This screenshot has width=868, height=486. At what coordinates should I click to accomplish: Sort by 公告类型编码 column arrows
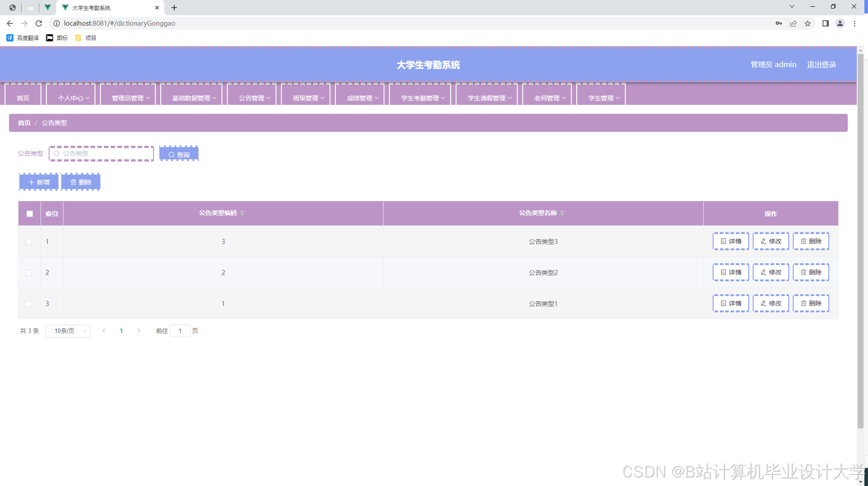pos(242,213)
